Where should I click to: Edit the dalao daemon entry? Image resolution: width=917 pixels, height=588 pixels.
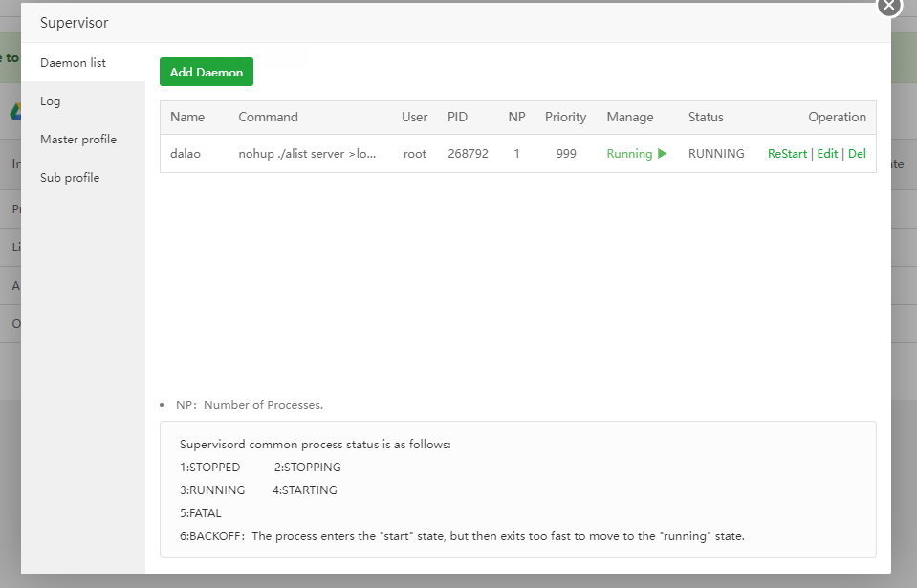click(827, 154)
